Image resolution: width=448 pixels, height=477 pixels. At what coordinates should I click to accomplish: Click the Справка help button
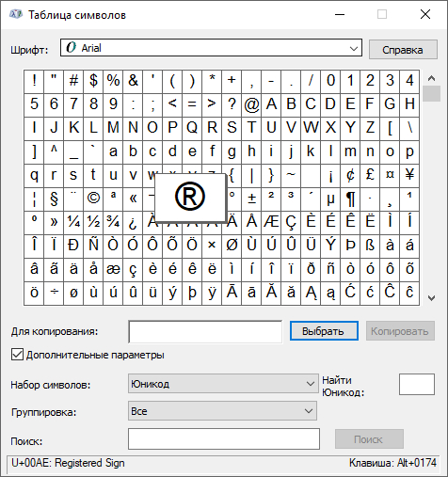pyautogui.click(x=403, y=50)
